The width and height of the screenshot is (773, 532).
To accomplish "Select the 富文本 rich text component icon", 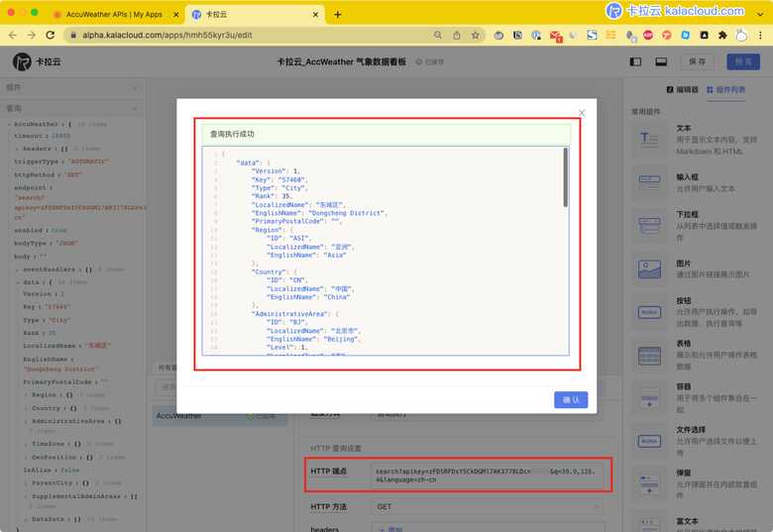I will pyautogui.click(x=649, y=522).
